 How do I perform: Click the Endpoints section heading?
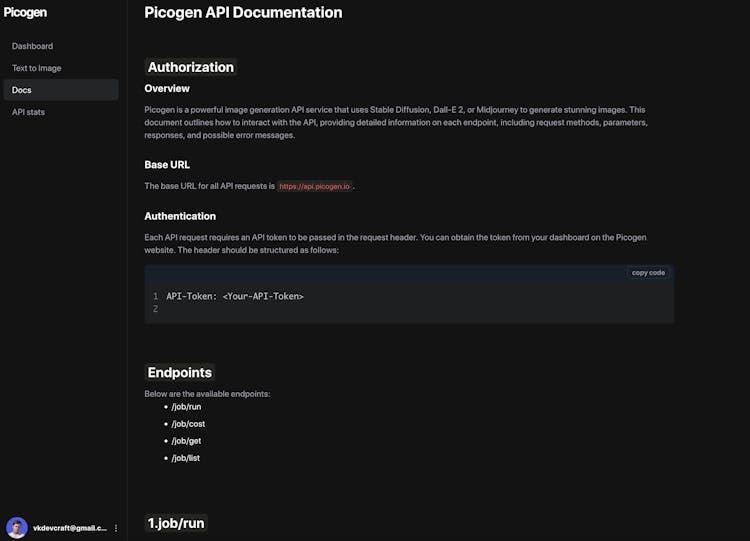(180, 372)
